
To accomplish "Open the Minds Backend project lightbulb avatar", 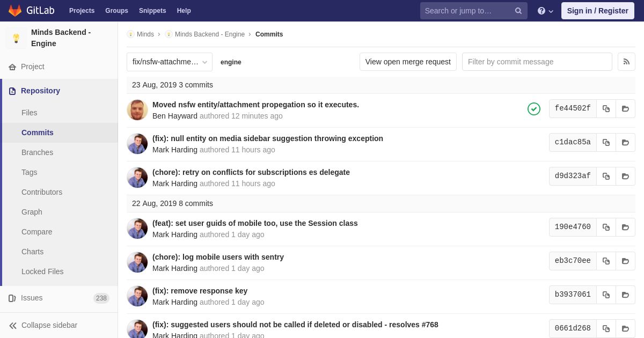I will 16,38.
